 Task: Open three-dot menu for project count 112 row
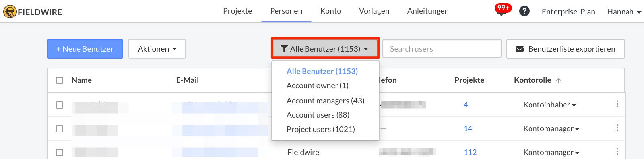click(x=617, y=151)
